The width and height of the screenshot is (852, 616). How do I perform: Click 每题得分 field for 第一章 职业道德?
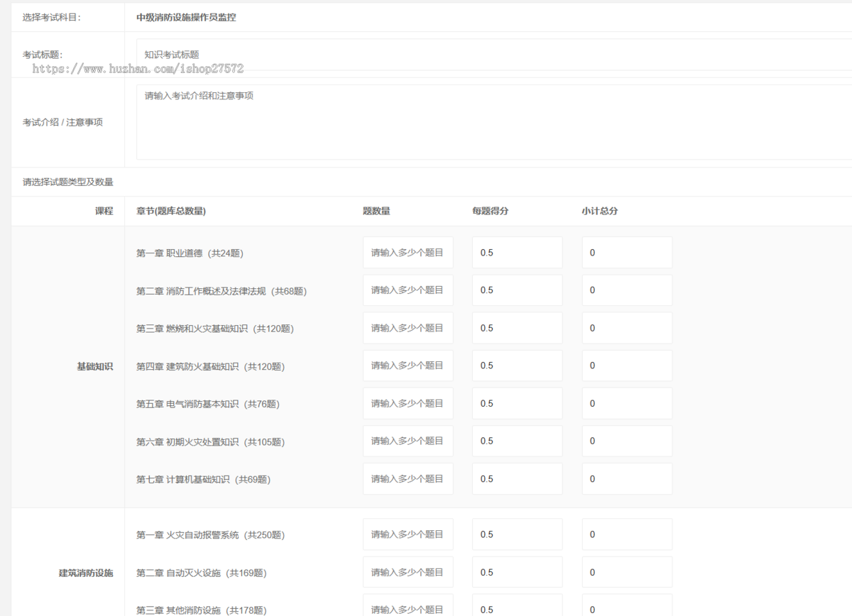point(518,253)
